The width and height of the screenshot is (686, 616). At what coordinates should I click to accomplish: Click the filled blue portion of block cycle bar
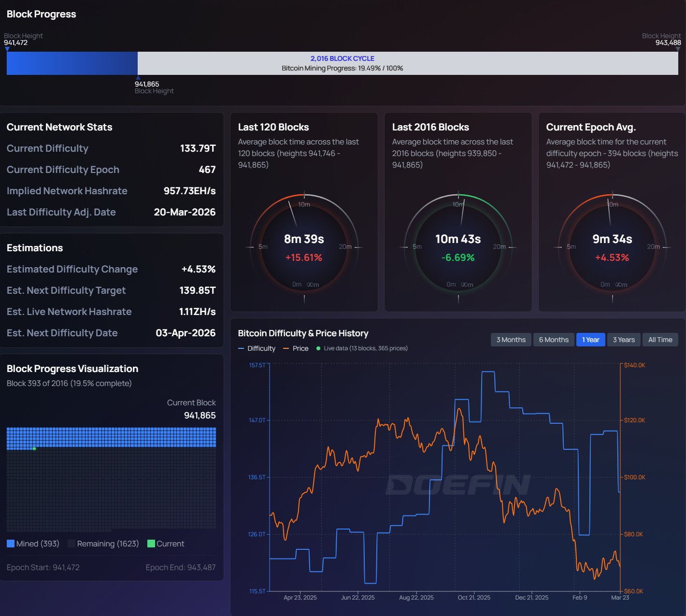[72, 63]
